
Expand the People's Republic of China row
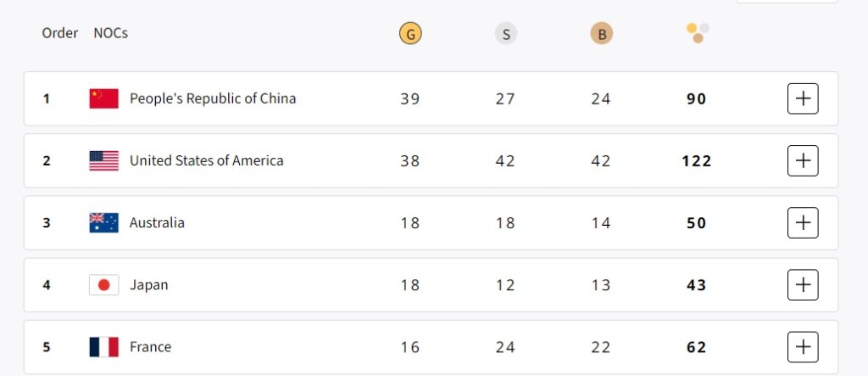coord(803,98)
